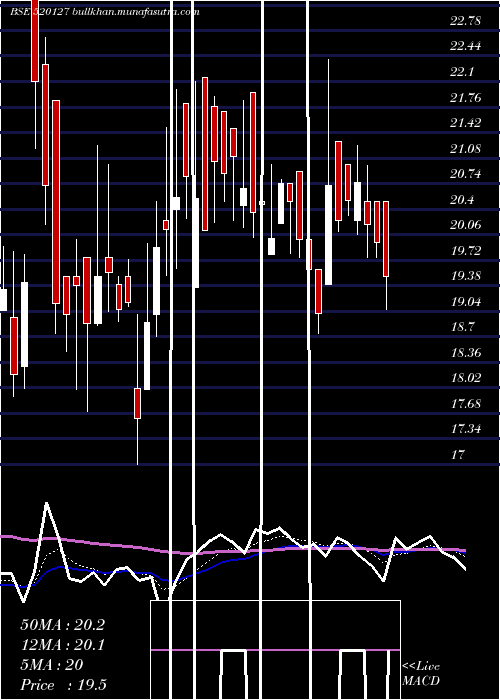Click the 21.08 price axis label
Image resolution: width=500 pixels, height=700 pixels.
point(465,148)
